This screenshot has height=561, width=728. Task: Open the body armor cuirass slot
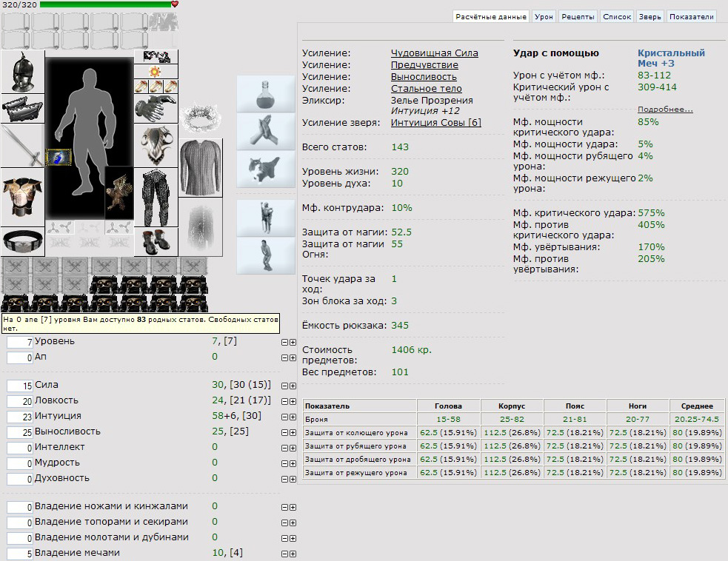(23, 197)
